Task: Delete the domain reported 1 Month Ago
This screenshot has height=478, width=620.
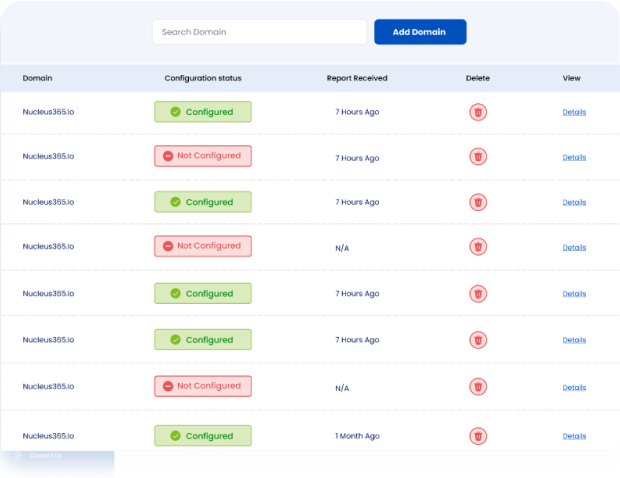Action: [478, 436]
